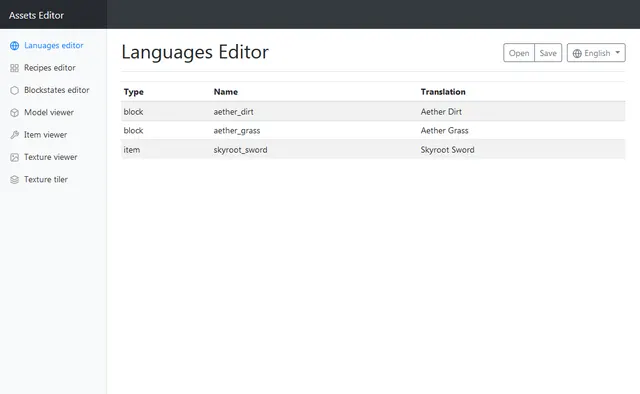Click the globe icon in the English button
Screen dimensions: 640x394
577,53
